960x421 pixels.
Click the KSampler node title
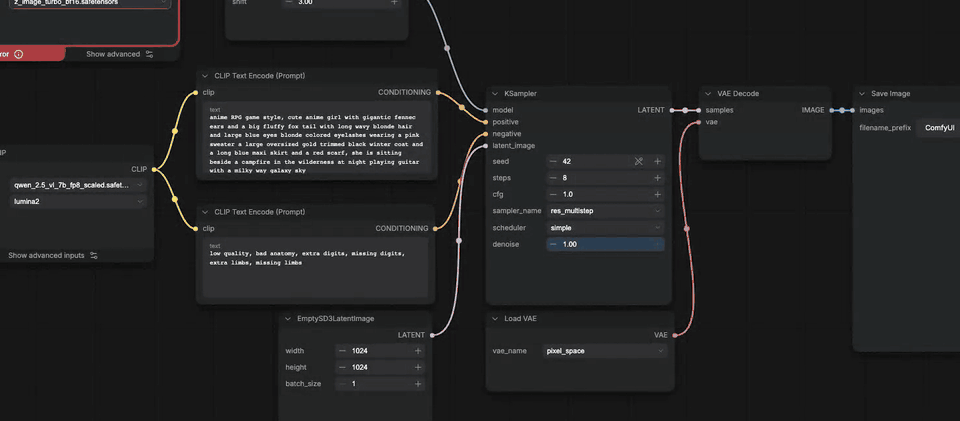click(x=520, y=94)
